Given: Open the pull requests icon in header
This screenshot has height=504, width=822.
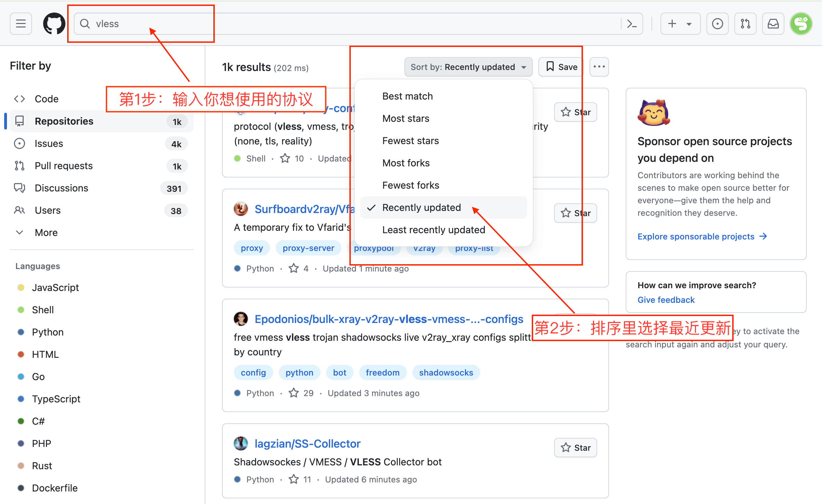Looking at the screenshot, I should coord(745,23).
